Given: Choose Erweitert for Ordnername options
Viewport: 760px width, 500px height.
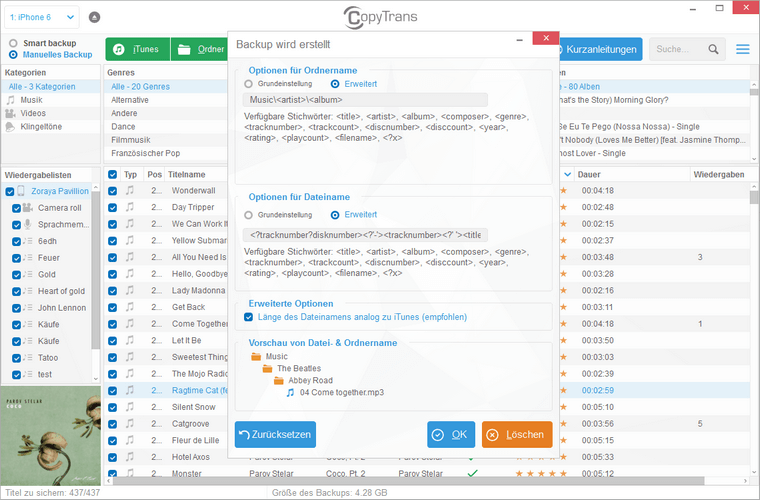Looking at the screenshot, I should [335, 84].
